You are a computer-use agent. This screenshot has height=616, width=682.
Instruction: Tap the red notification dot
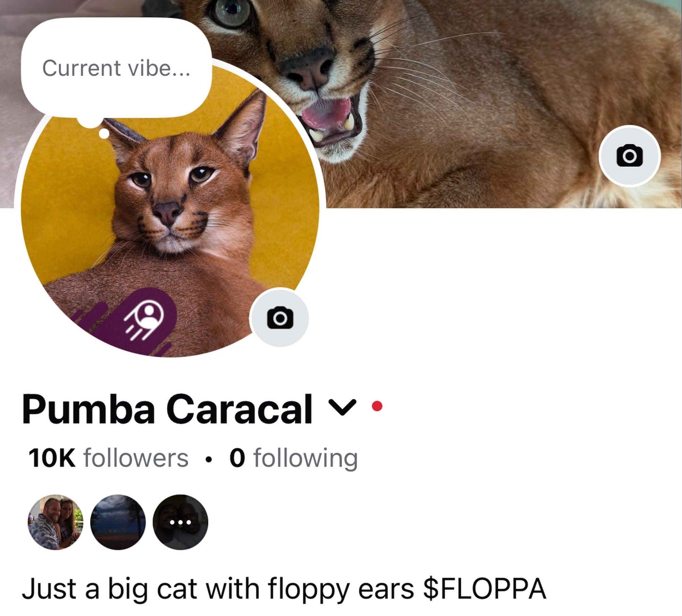click(377, 406)
